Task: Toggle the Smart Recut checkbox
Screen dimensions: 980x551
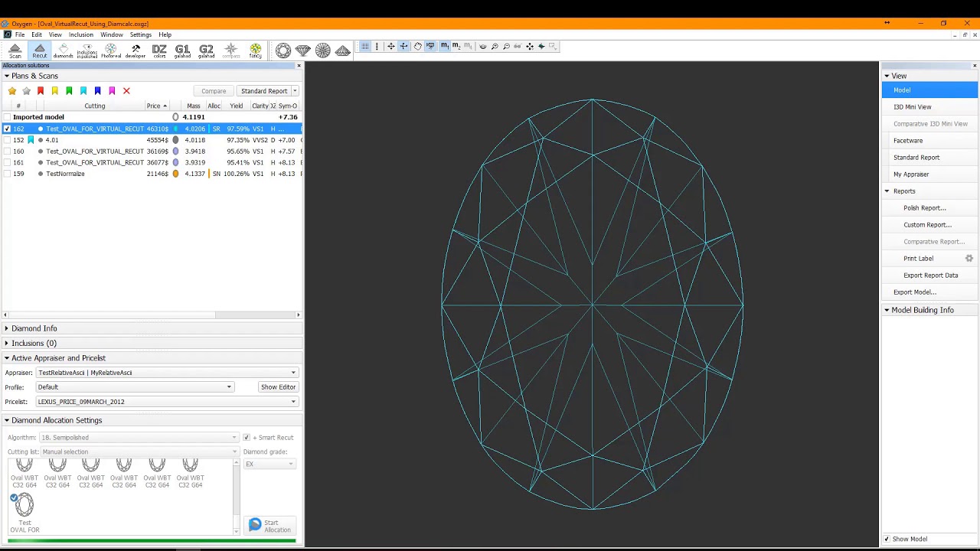Action: point(246,438)
